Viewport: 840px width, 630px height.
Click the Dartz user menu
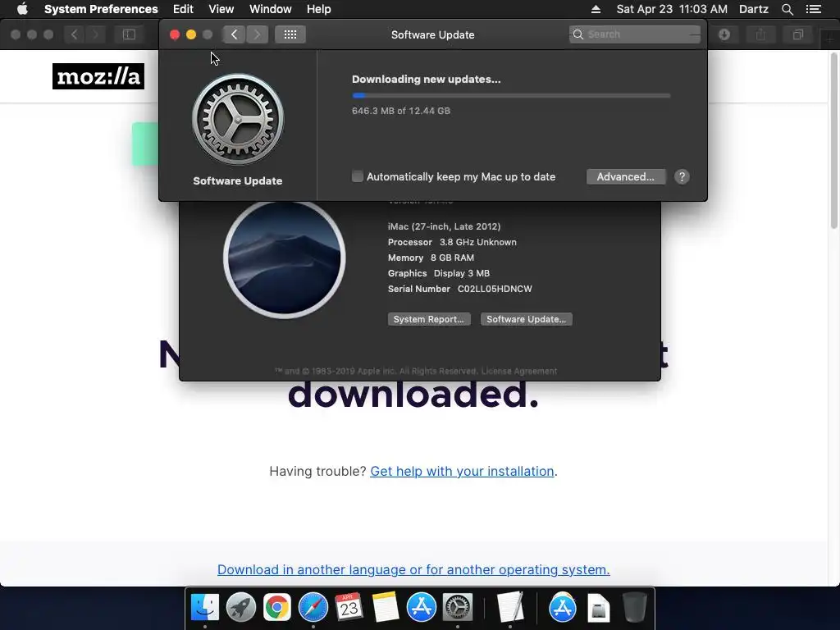pos(754,9)
